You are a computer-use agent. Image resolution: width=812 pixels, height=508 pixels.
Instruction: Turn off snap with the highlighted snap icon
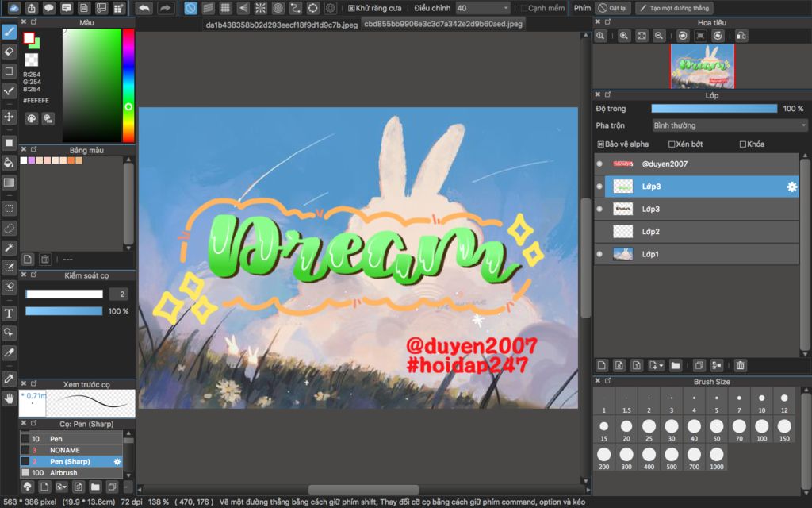pyautogui.click(x=190, y=8)
